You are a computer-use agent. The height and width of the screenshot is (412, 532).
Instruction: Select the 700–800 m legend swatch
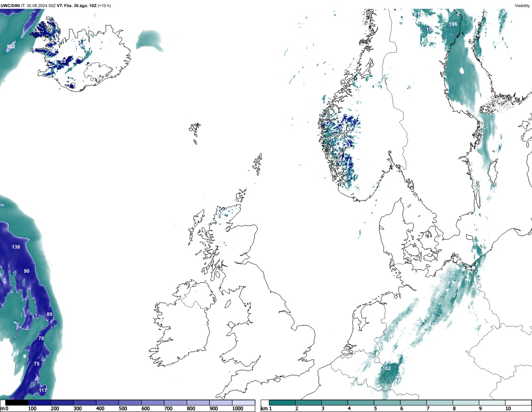tap(175, 402)
